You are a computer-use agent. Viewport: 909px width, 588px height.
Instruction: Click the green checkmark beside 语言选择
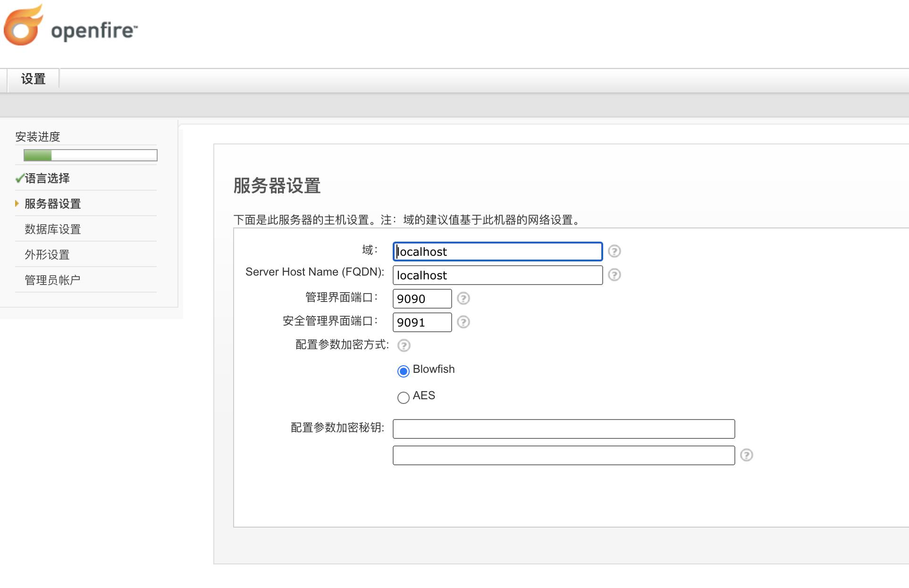[19, 178]
